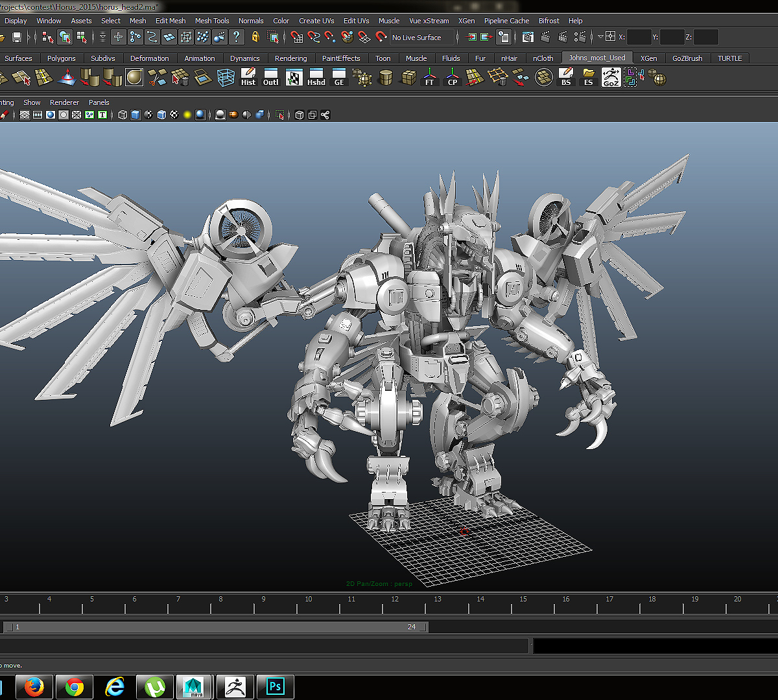Expand the input mode arrow before X field
Viewport: 778px width, 700px height.
601,37
